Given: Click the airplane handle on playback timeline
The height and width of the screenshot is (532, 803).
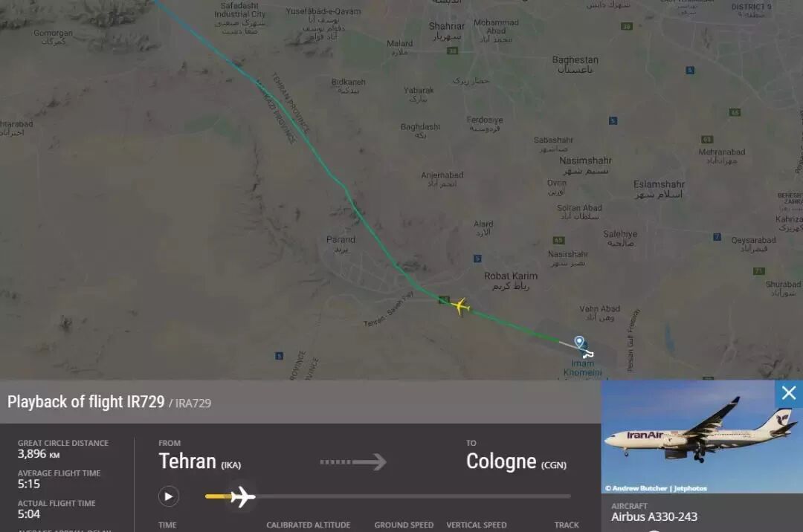Looking at the screenshot, I should pyautogui.click(x=242, y=496).
